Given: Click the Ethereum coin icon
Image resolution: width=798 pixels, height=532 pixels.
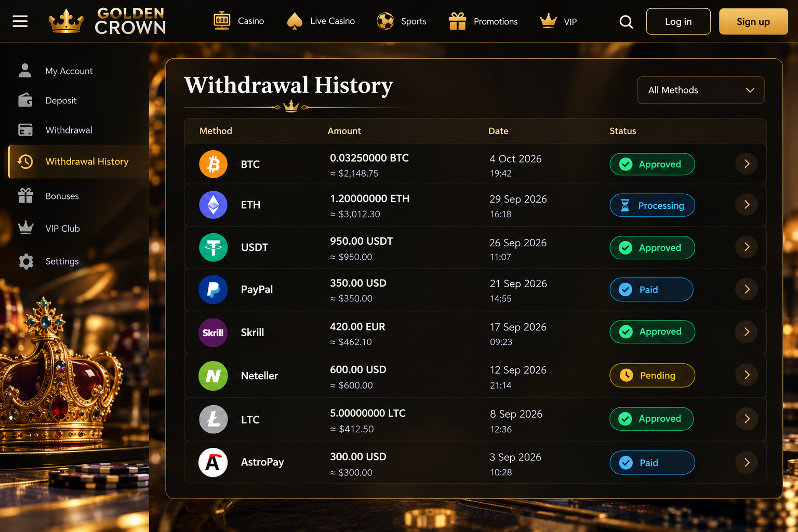Looking at the screenshot, I should [214, 205].
